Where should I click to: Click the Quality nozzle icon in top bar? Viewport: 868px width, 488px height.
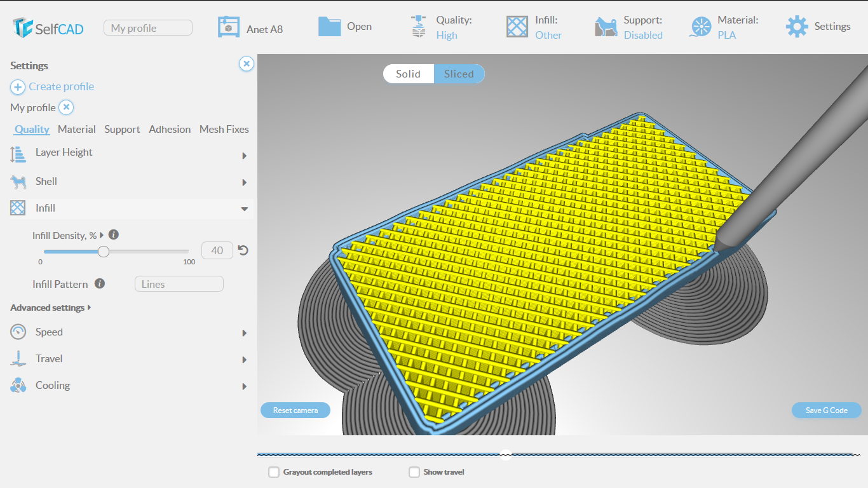418,27
